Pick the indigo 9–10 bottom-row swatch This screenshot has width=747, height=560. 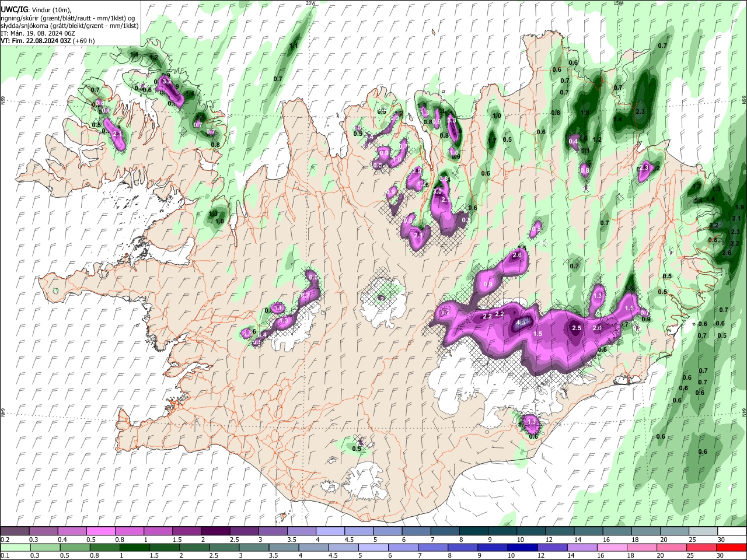pos(493,547)
